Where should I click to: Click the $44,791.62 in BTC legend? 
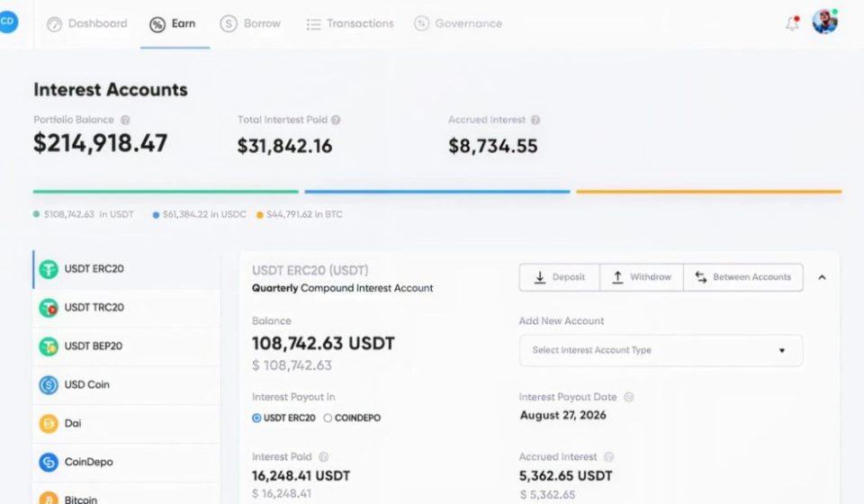point(304,215)
